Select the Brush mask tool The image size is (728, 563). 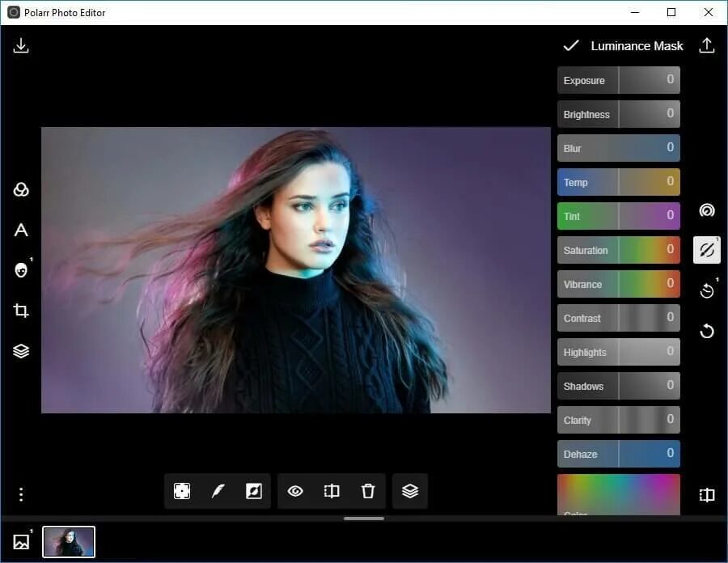pos(218,491)
